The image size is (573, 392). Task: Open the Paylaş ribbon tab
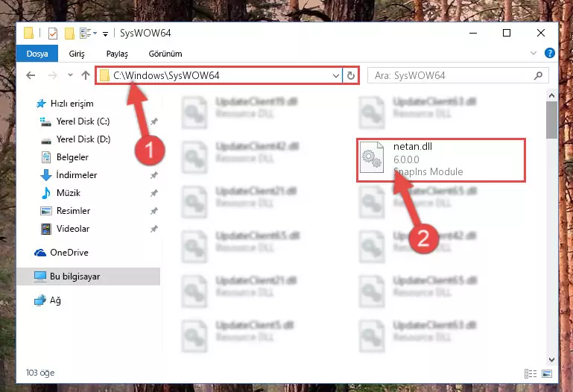tap(117, 54)
